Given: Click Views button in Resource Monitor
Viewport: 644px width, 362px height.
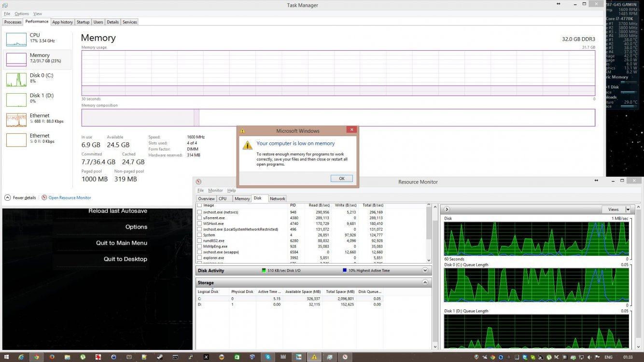Looking at the screenshot, I should [x=613, y=209].
